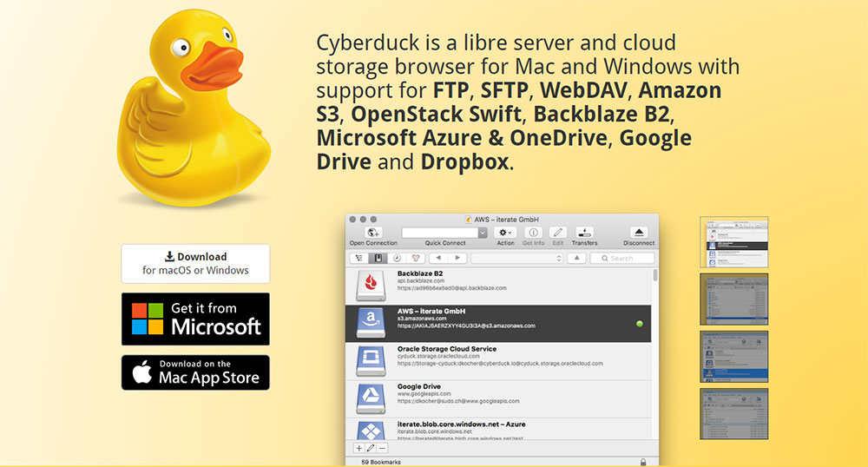
Task: Select the Backblaze B2 drive icon
Action: click(x=371, y=286)
